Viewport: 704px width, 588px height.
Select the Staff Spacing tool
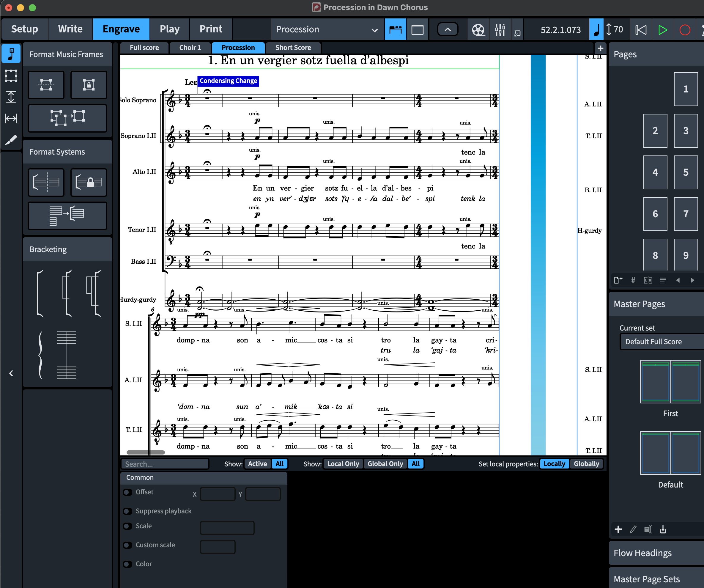coord(11,97)
